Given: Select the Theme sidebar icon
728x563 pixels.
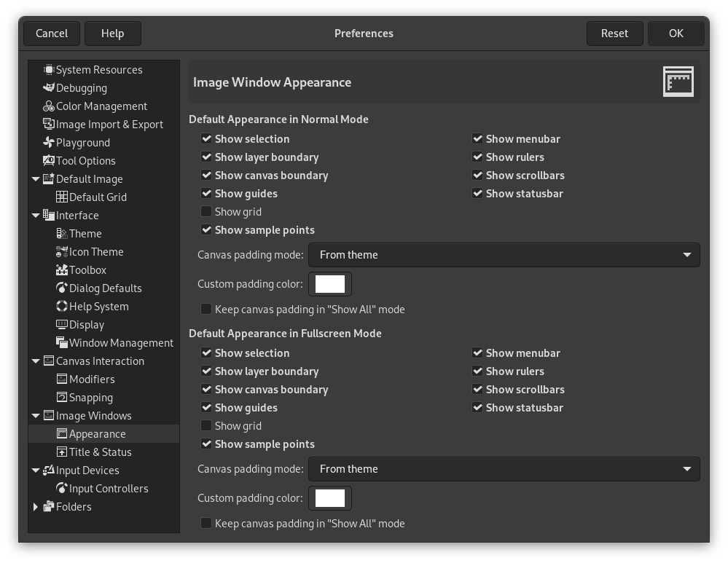Looking at the screenshot, I should (x=63, y=233).
